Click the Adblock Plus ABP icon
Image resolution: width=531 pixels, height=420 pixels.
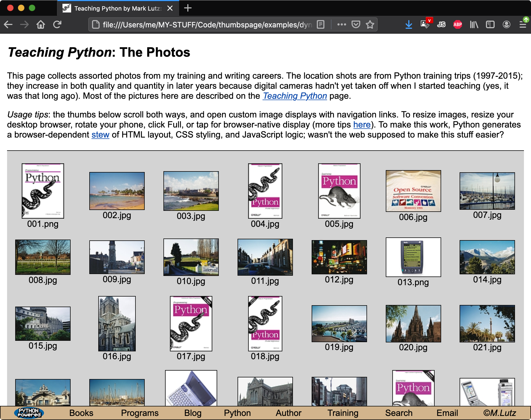pos(457,25)
